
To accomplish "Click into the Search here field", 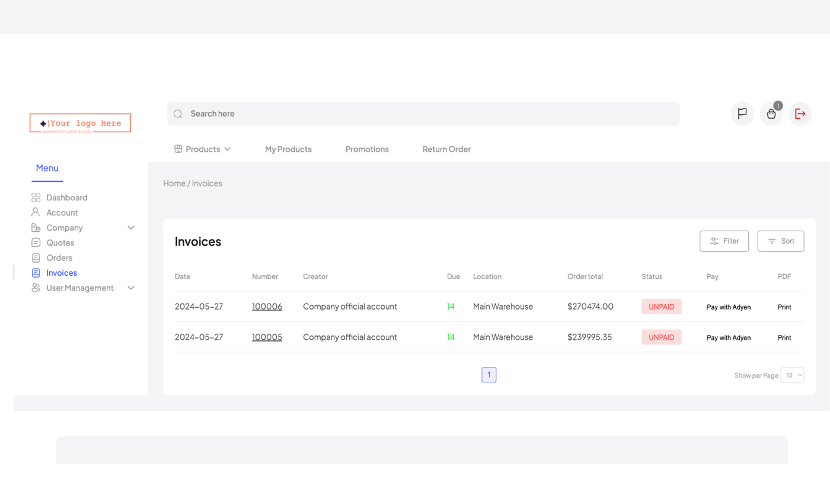I will tap(423, 114).
